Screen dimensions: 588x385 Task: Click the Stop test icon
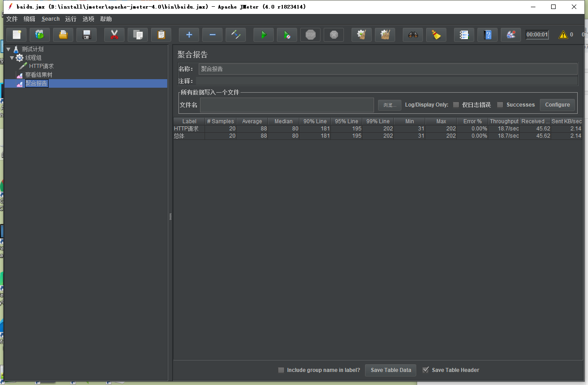311,35
